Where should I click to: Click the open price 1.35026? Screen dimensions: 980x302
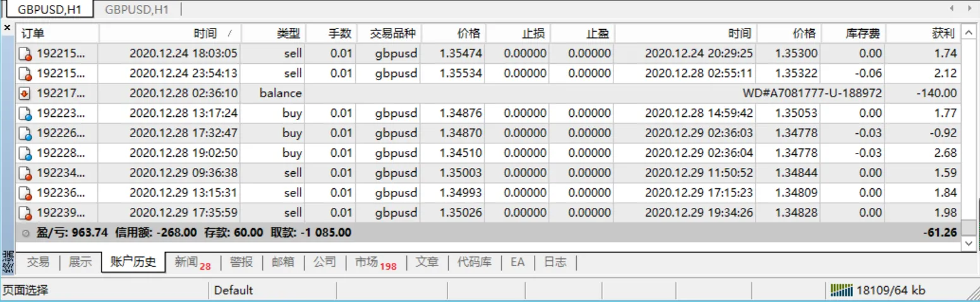(460, 213)
